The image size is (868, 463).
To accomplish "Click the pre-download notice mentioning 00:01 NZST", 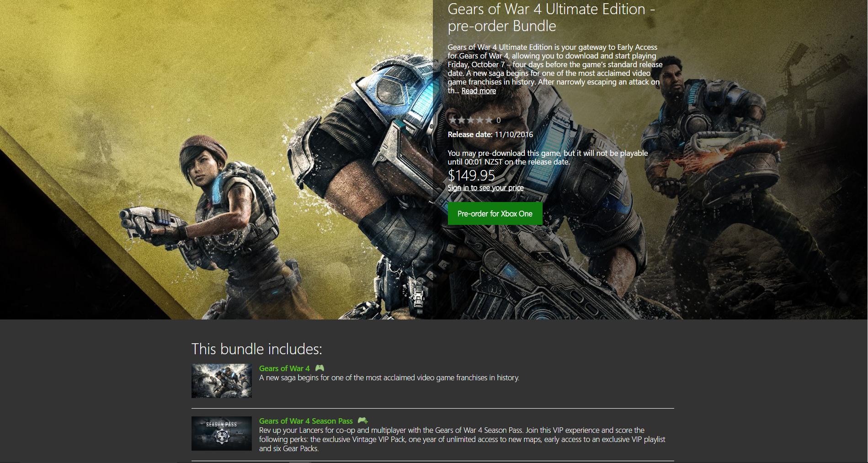I will 548,158.
